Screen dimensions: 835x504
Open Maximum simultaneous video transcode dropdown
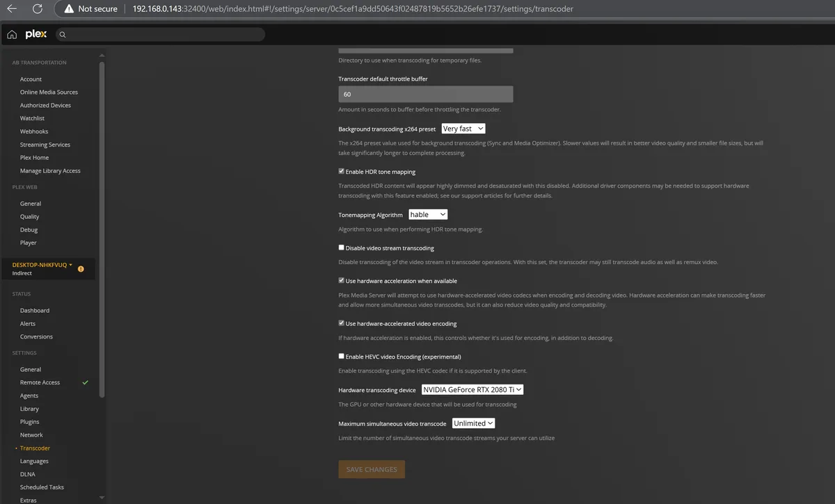(x=473, y=423)
